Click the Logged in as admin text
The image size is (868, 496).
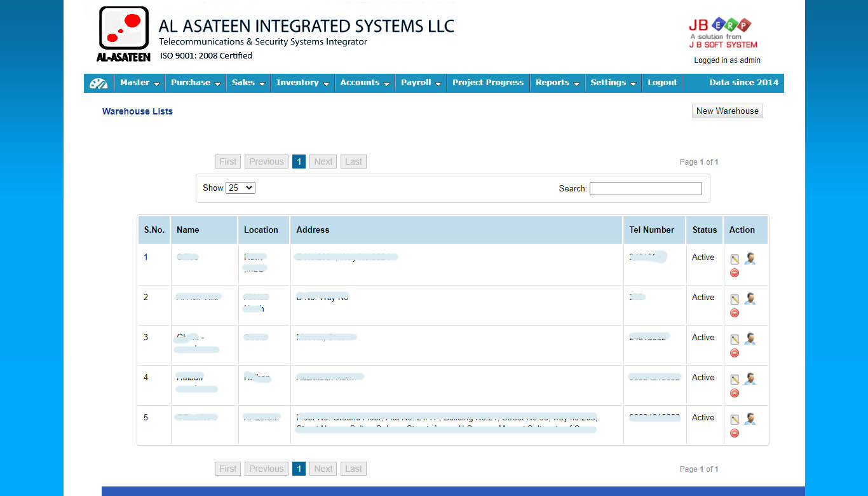(x=727, y=60)
